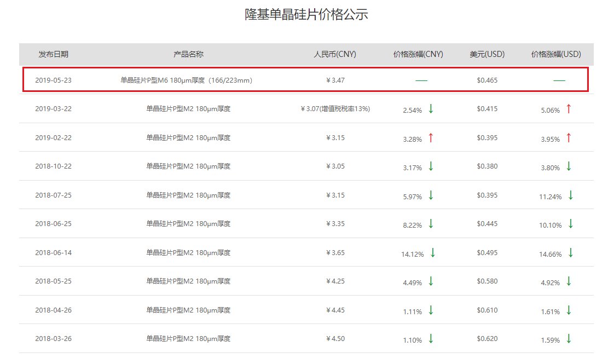Click the 人民币(CNY) column header

pyautogui.click(x=335, y=54)
